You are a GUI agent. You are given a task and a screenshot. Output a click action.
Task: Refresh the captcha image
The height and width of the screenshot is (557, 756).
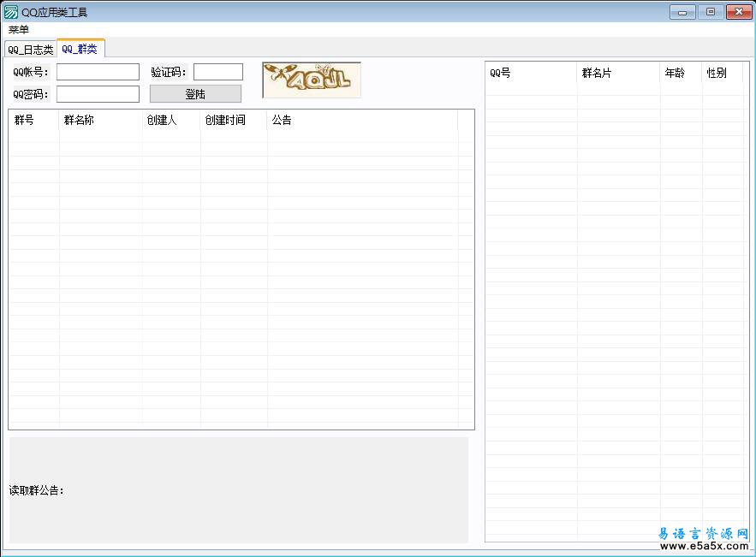pyautogui.click(x=312, y=80)
